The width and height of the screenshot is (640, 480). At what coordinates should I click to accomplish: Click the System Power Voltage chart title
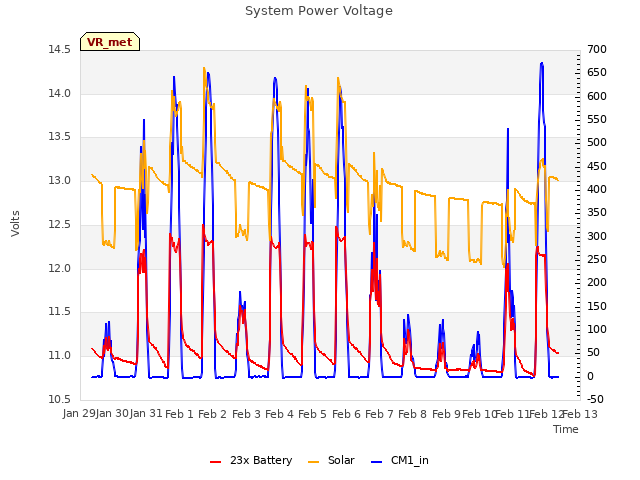[x=319, y=11]
